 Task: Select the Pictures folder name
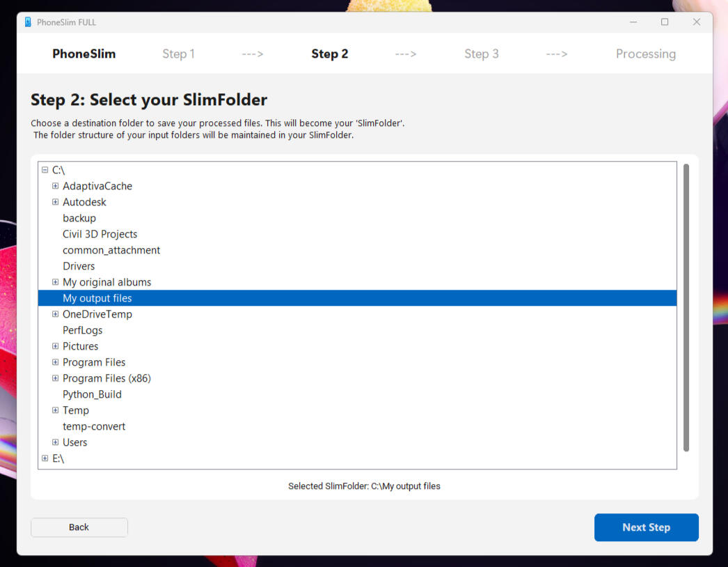tap(80, 346)
